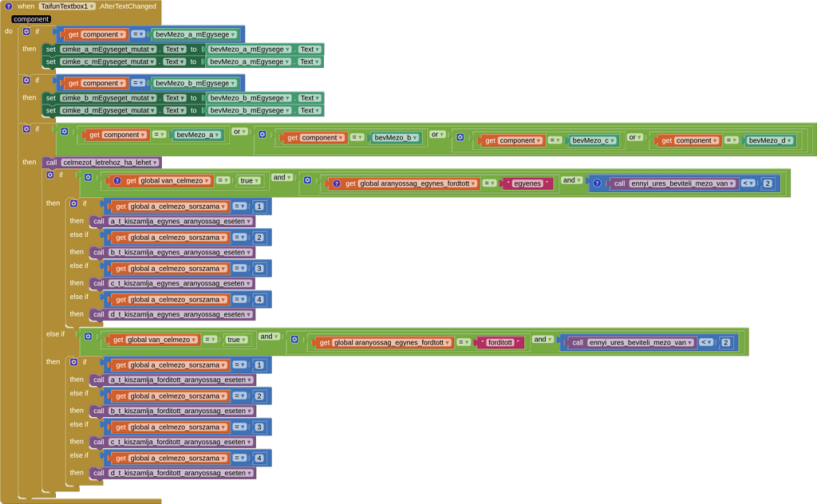Click the warning icon on the AfterTextChanged event block
Image resolution: width=817 pixels, height=504 pixels.
pos(8,6)
